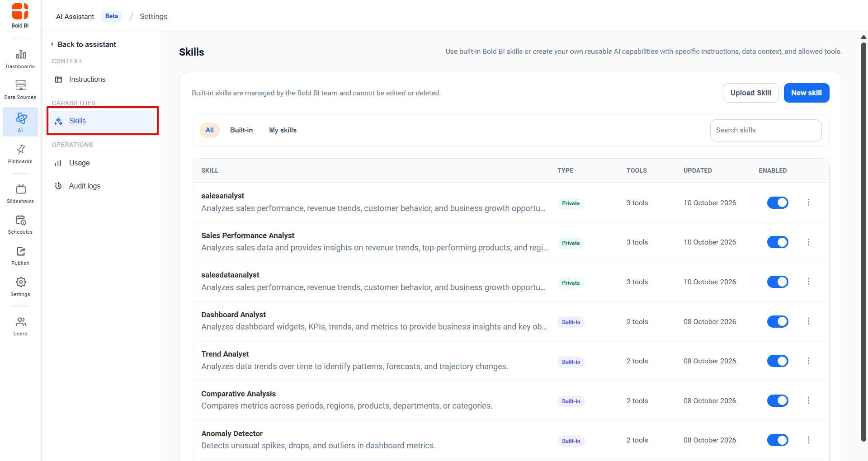868x461 pixels.
Task: Disable the salesanalyst skill toggle
Action: 778,203
